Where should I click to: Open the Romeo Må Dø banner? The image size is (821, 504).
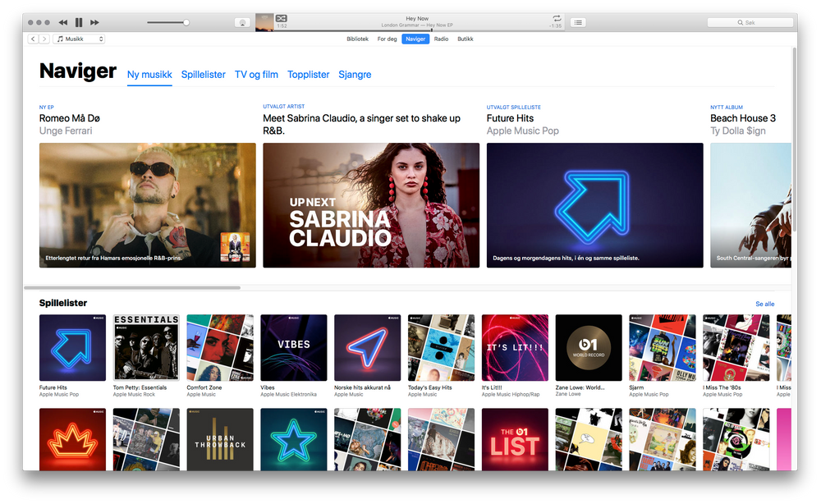tap(148, 205)
